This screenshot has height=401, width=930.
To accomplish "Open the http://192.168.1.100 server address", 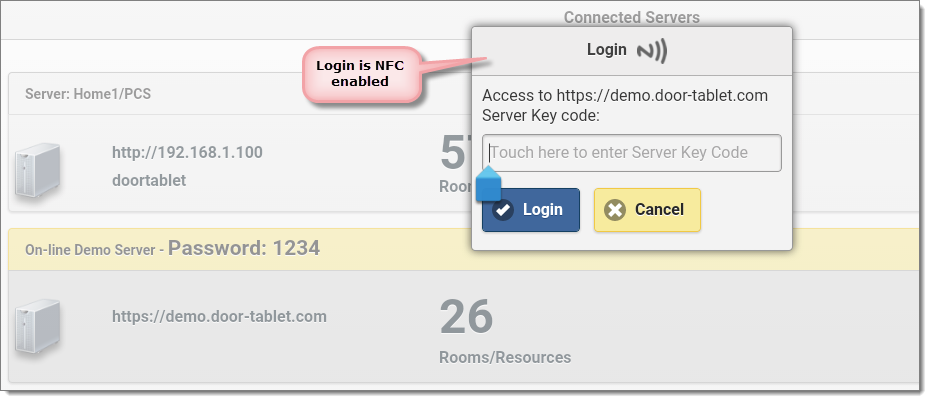I will [x=187, y=153].
